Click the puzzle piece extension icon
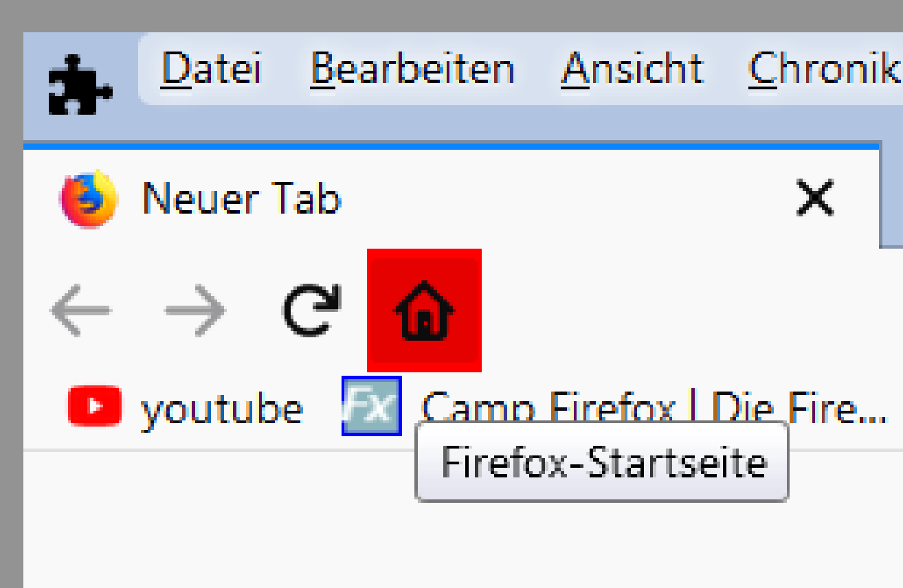Screen dimensions: 903x588 coord(80,86)
